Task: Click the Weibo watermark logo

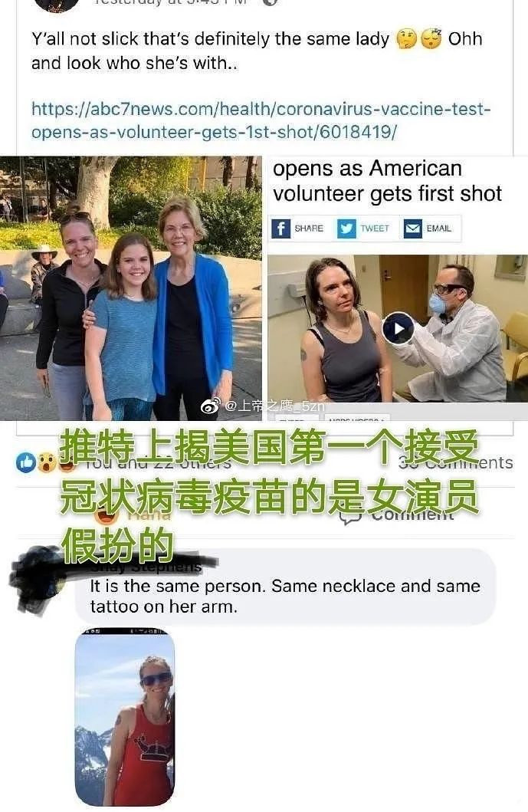Action: coord(210,406)
